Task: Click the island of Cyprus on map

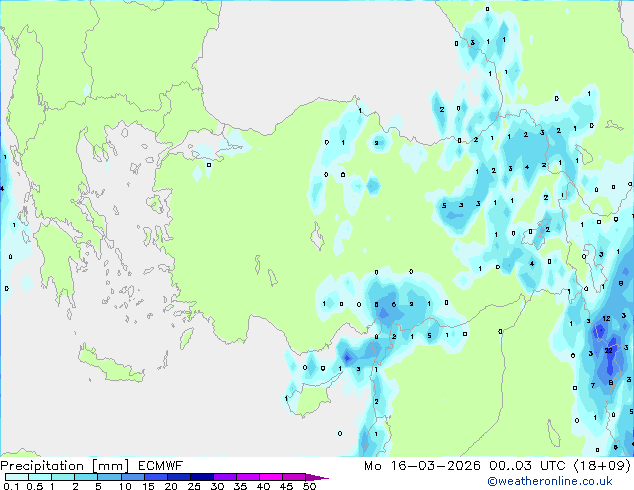Action: tap(313, 397)
